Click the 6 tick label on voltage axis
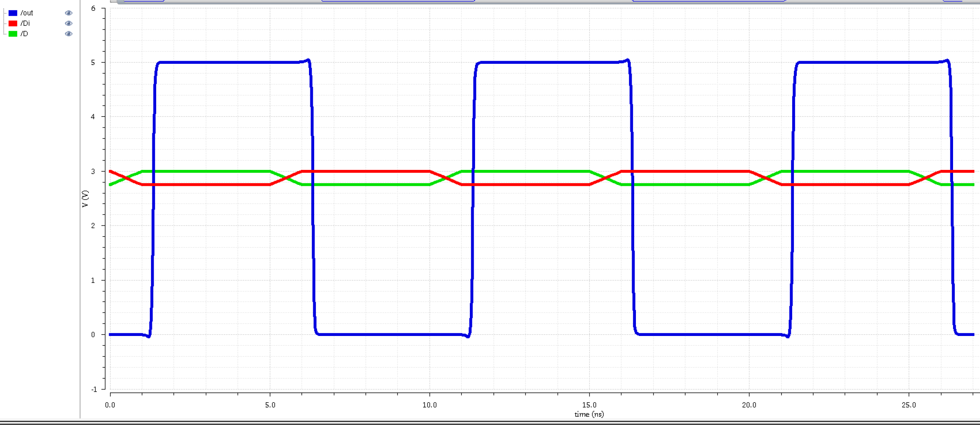 point(93,8)
